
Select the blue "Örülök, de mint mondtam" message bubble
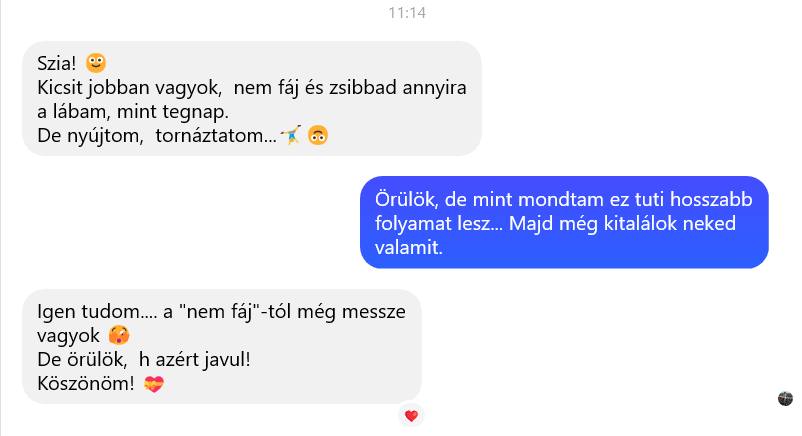[x=564, y=222]
